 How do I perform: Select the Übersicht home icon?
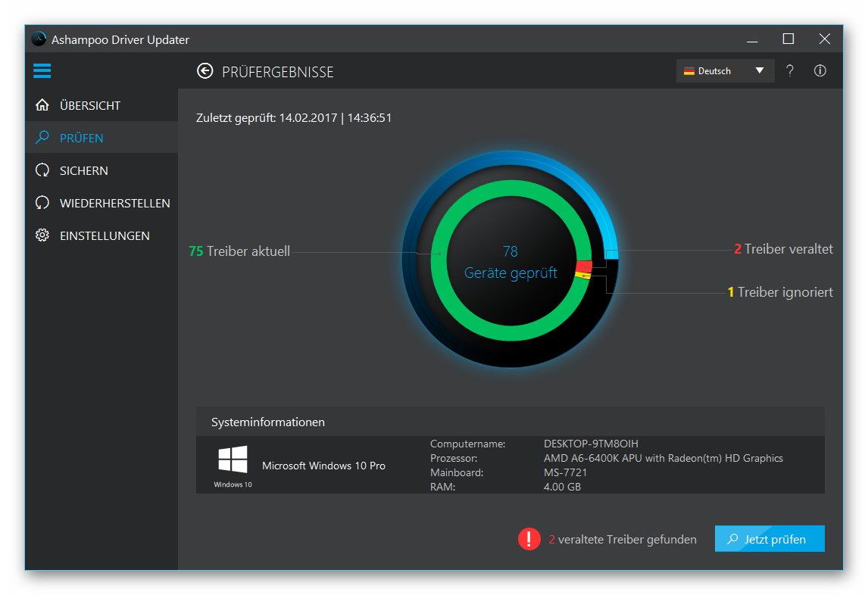[x=42, y=104]
